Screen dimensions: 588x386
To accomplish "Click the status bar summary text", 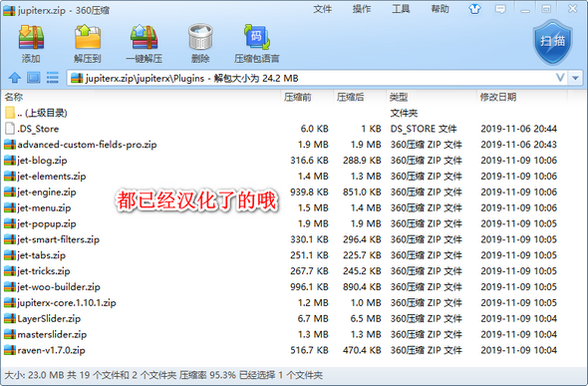I will click(163, 375).
